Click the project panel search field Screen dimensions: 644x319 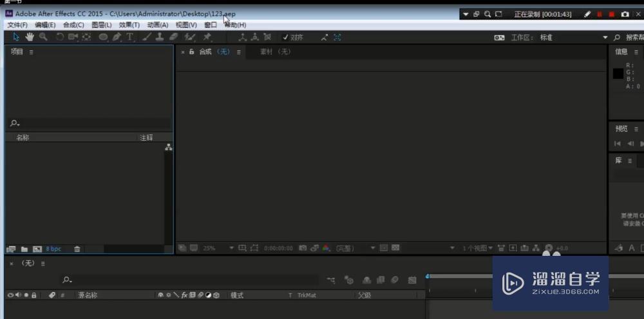click(89, 123)
